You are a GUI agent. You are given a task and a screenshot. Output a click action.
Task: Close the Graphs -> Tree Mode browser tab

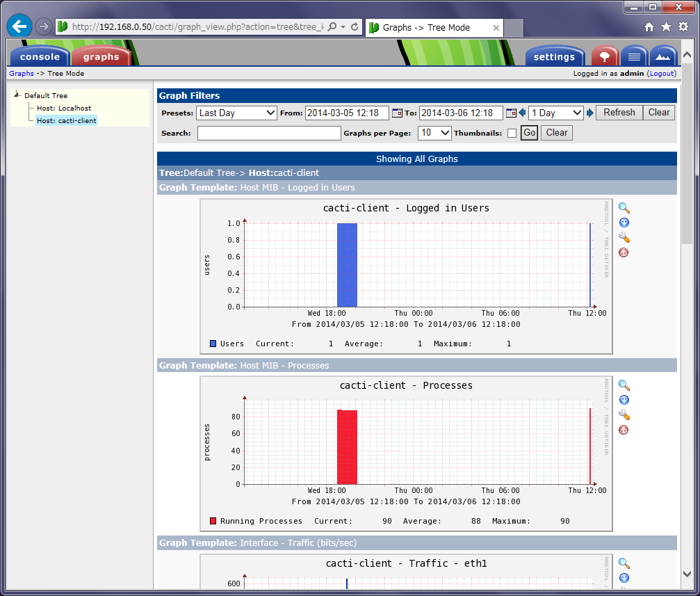point(496,28)
